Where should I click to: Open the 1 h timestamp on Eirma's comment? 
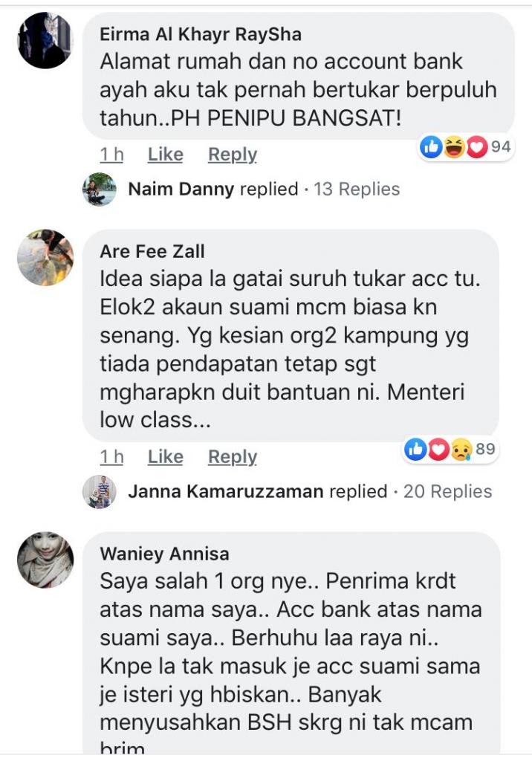coord(111,155)
